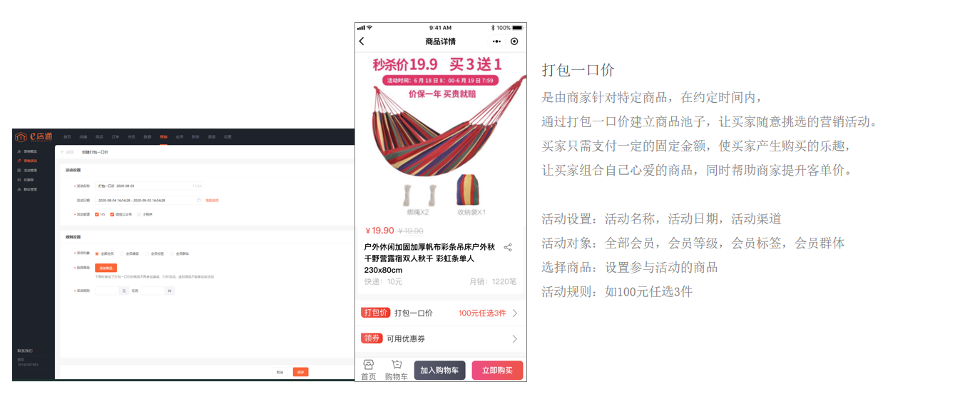The width and height of the screenshot is (980, 397).
Task: Toggle the H5 channel checkbox
Action: point(97,214)
